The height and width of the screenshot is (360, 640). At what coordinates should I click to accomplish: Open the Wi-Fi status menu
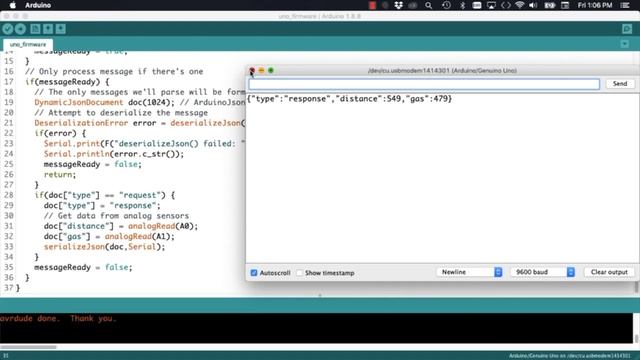[519, 5]
